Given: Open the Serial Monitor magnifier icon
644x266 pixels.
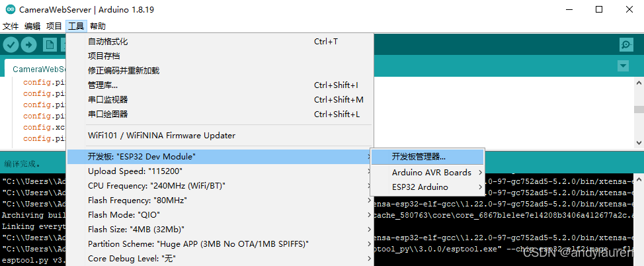Looking at the screenshot, I should tap(626, 44).
